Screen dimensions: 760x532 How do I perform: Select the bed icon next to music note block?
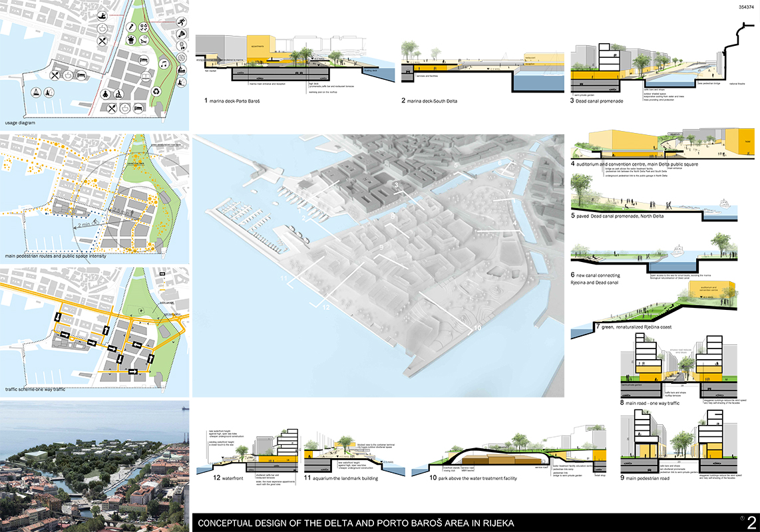coord(144,60)
